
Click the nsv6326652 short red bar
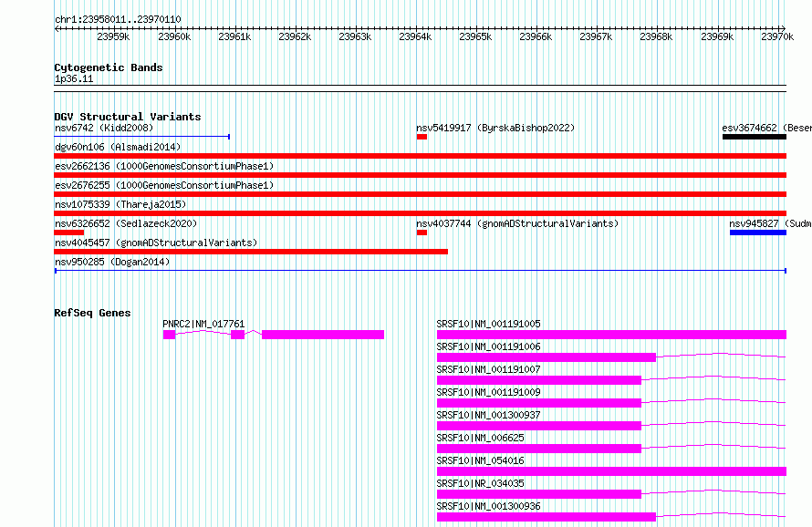coord(68,232)
